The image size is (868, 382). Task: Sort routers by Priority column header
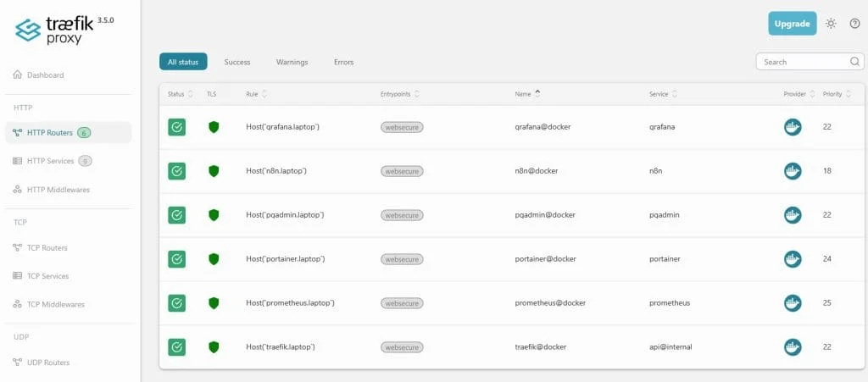coord(837,94)
